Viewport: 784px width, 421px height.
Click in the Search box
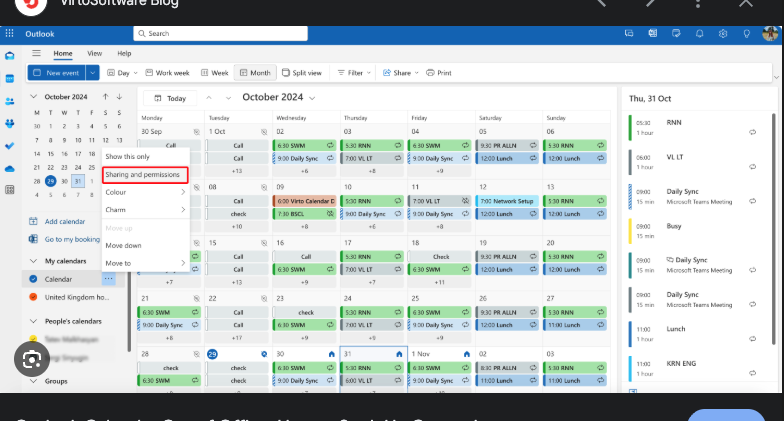tap(220, 34)
